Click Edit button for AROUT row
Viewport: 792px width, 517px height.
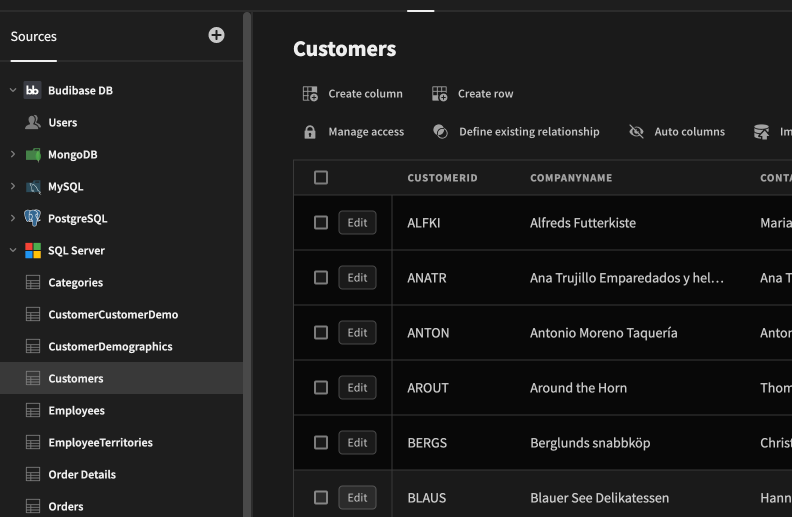[x=357, y=388]
